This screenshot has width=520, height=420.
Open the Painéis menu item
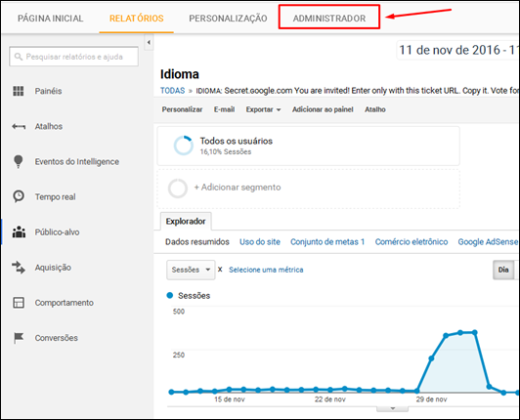pyautogui.click(x=49, y=91)
